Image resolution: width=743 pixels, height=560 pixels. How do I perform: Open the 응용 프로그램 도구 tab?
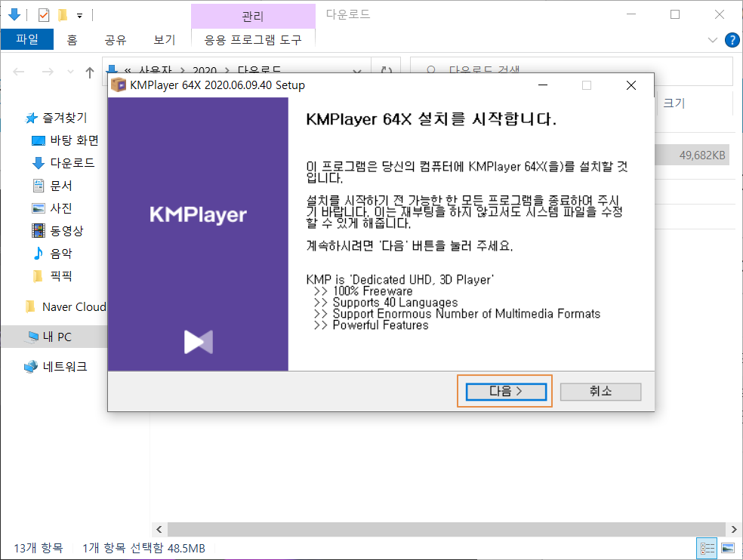click(253, 40)
